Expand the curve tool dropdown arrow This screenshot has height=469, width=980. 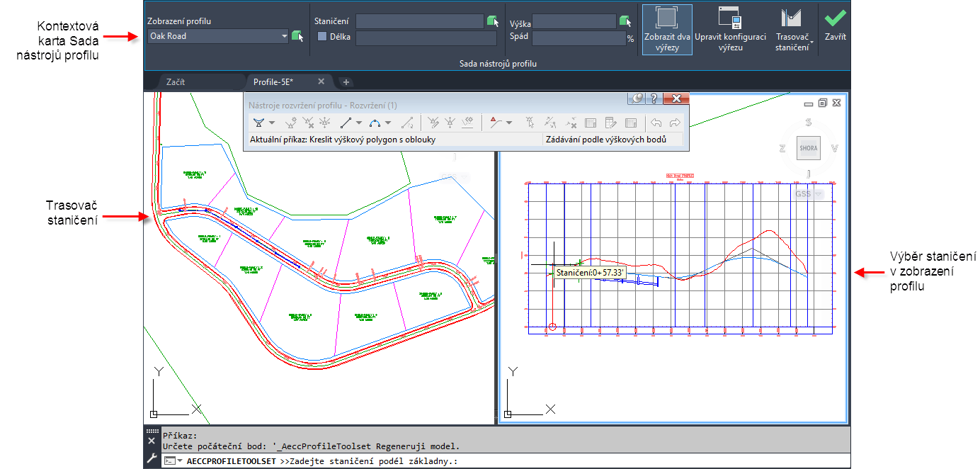[388, 123]
